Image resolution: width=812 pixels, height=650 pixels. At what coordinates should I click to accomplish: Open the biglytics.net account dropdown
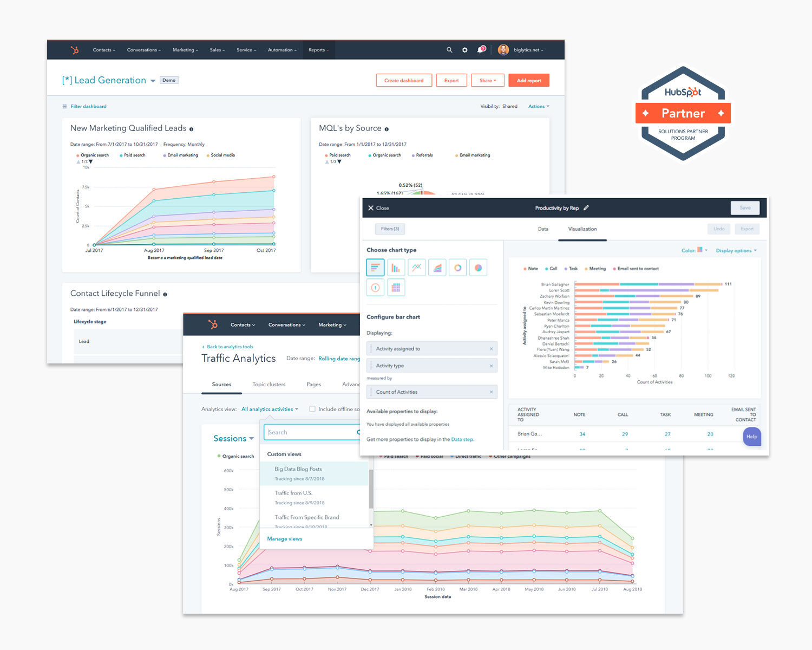(528, 50)
